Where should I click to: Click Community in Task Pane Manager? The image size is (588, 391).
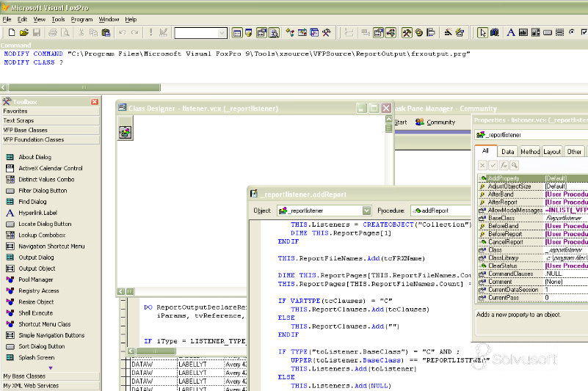point(435,123)
